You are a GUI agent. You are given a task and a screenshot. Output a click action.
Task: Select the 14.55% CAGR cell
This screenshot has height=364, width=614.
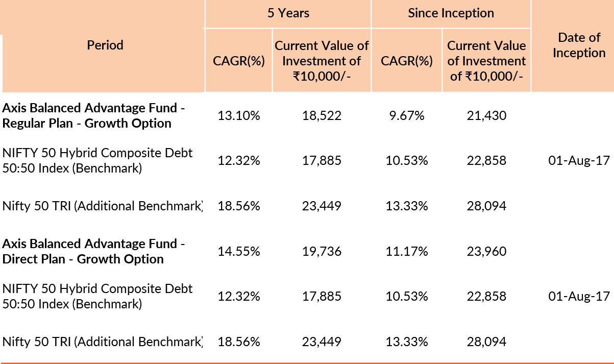pyautogui.click(x=239, y=251)
